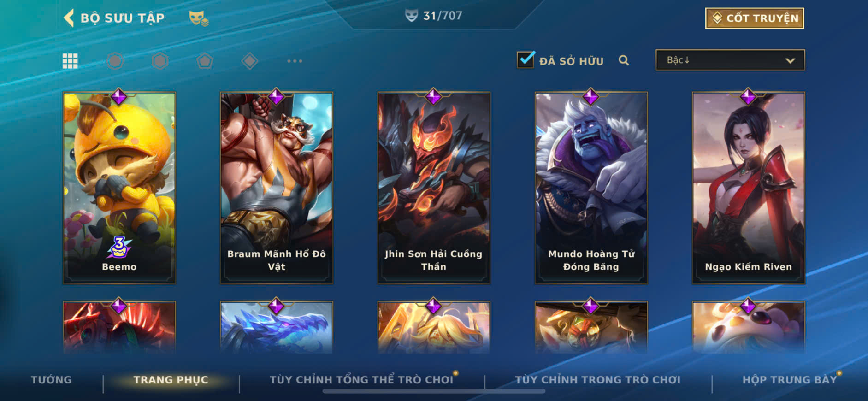Viewport: 868px width, 401px height.
Task: Click the Cốt Truyện button
Action: [755, 18]
